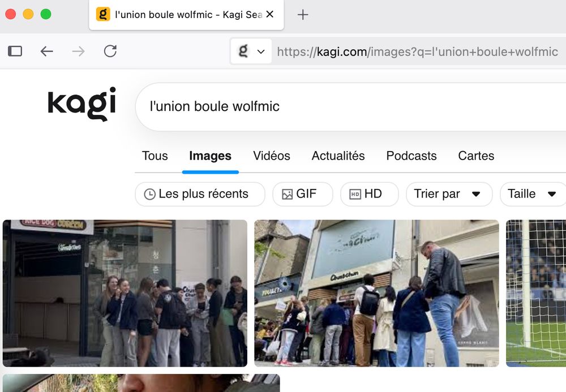Open the Tous search results

[155, 156]
